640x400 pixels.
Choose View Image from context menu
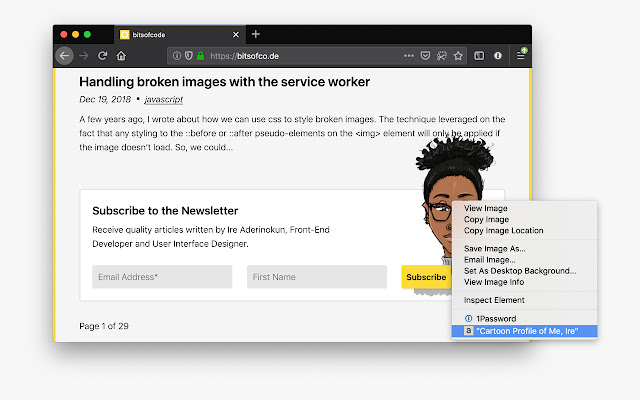[486, 208]
